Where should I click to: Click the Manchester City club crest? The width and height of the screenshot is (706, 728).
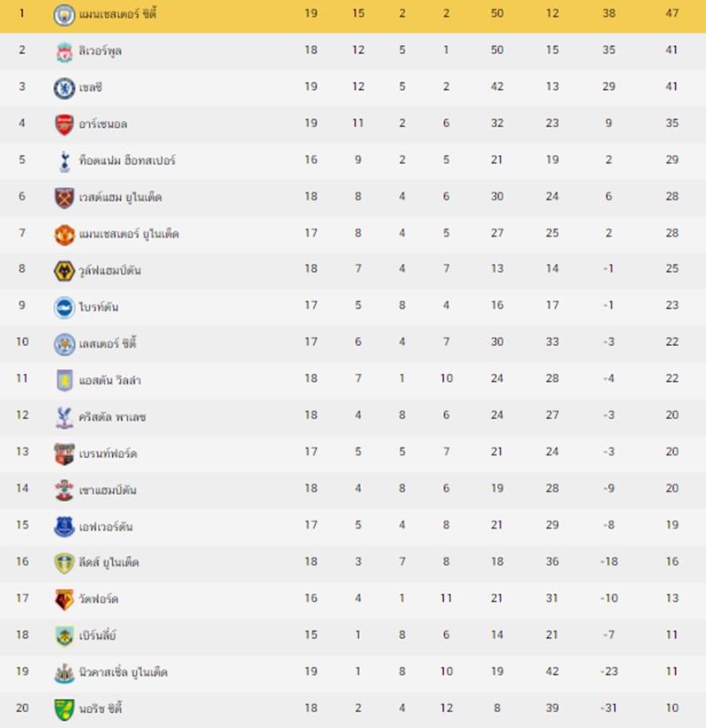64,14
